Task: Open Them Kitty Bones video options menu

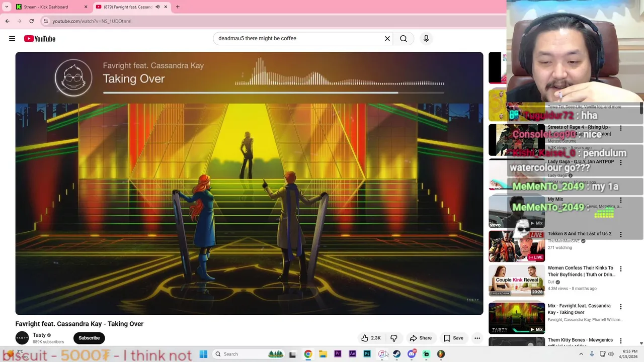Action: 621,341
